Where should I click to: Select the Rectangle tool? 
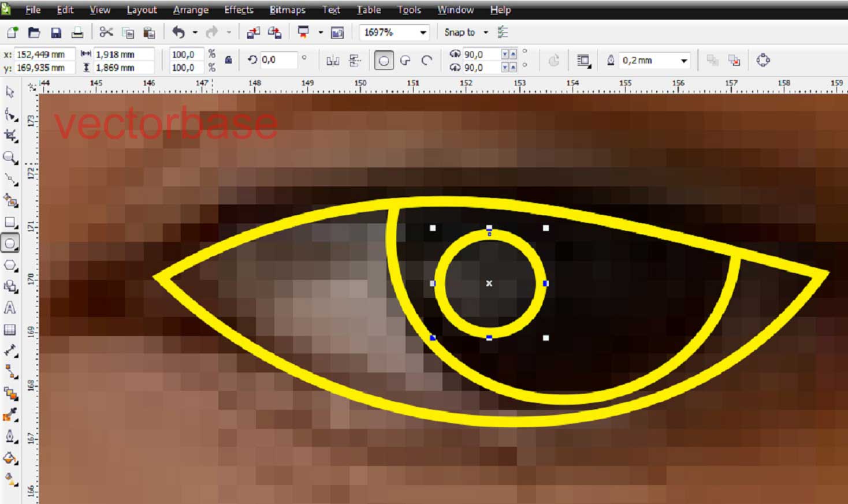9,221
